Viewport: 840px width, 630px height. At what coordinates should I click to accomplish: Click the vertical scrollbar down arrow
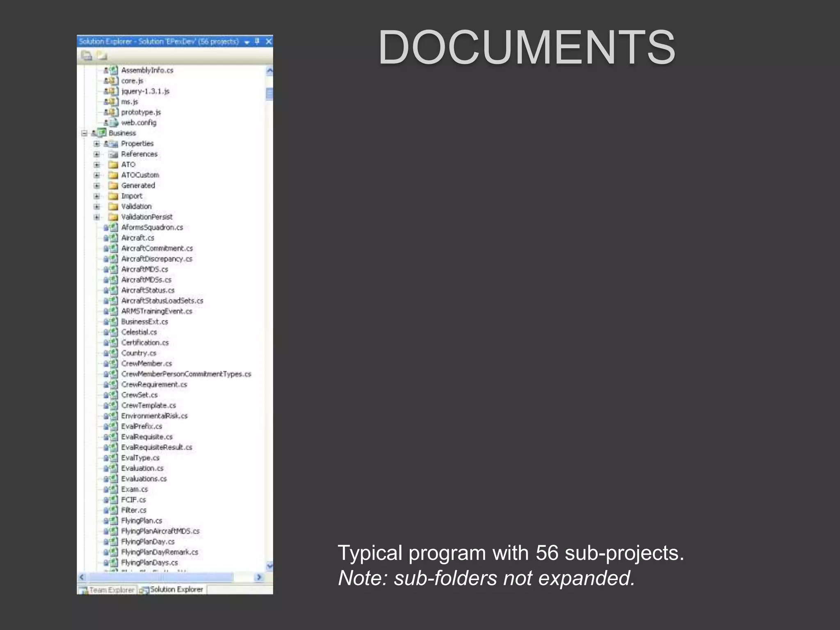(x=269, y=566)
